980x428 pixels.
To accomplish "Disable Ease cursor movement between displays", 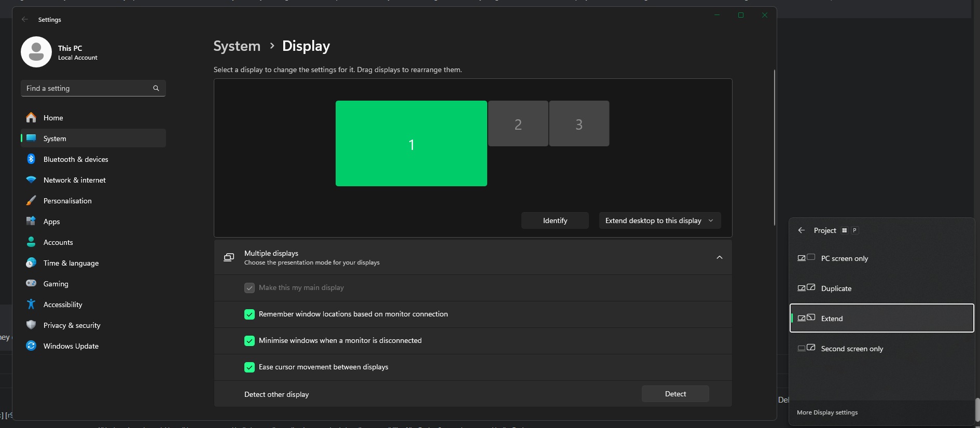I will 250,367.
